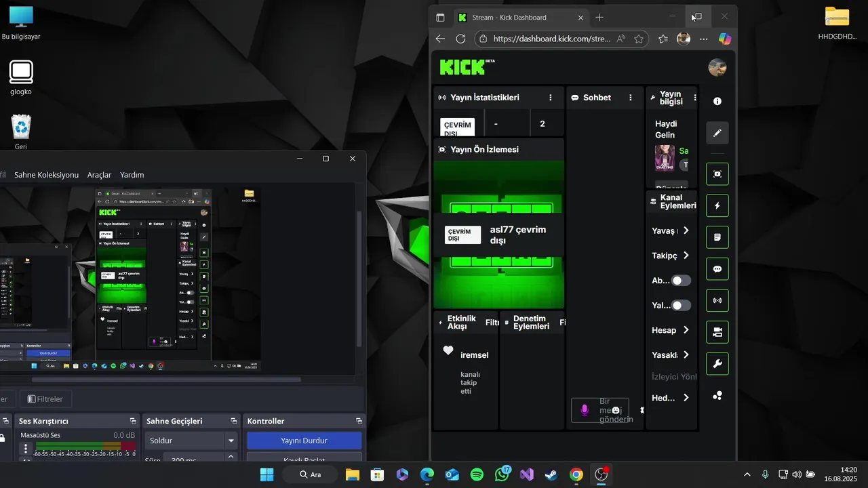
Task: Undock the Kontroller panel in OBS
Action: coord(359,421)
